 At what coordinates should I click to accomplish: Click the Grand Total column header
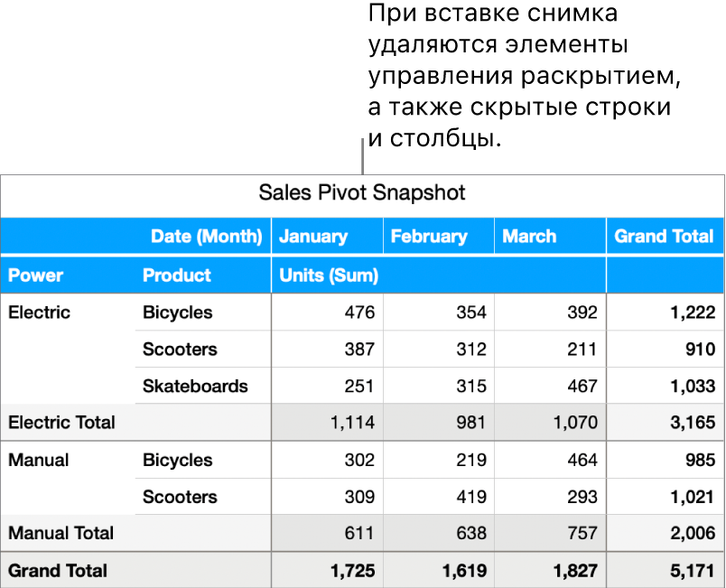(664, 237)
